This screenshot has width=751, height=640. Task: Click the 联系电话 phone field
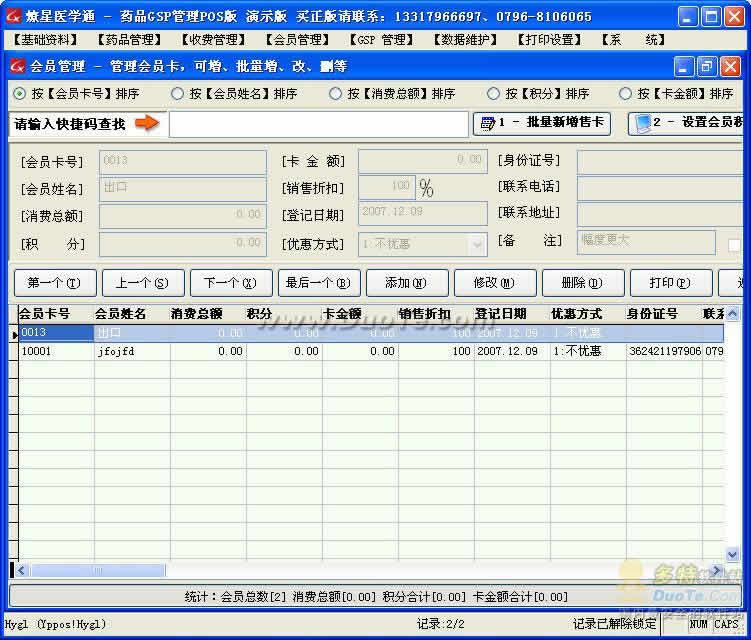point(660,188)
